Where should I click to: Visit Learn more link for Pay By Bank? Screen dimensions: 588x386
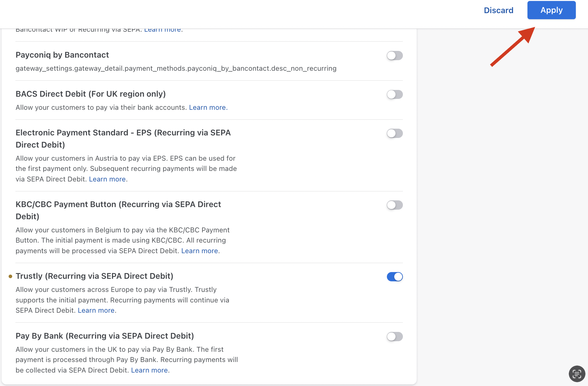(x=149, y=370)
